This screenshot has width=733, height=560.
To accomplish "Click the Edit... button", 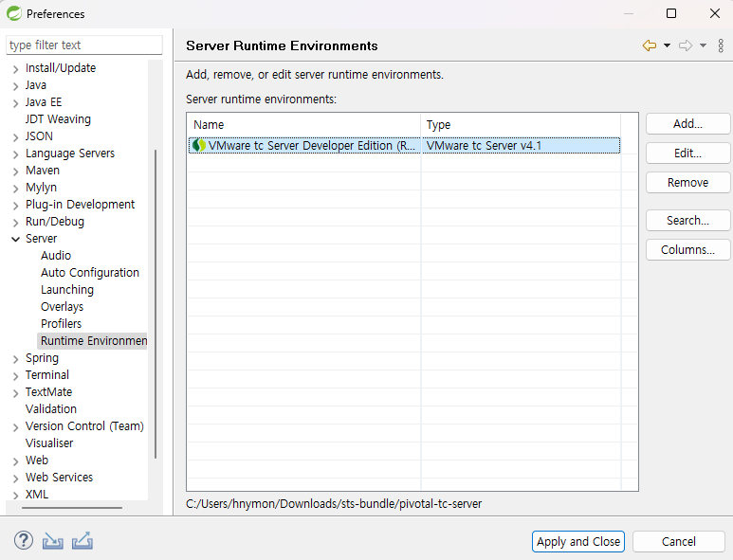I will click(687, 154).
